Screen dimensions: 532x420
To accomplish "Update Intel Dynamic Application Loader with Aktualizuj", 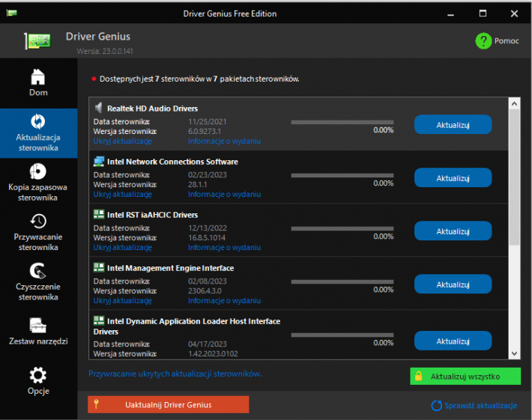I will pyautogui.click(x=453, y=341).
